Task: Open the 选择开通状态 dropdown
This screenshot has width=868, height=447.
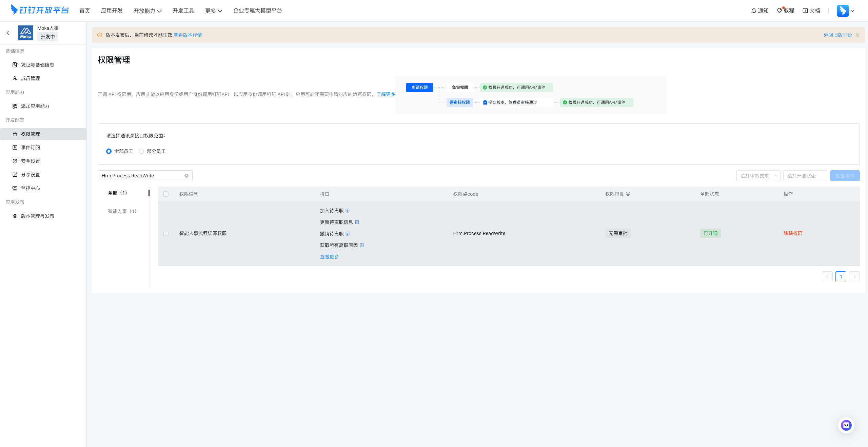Action: [x=805, y=176]
